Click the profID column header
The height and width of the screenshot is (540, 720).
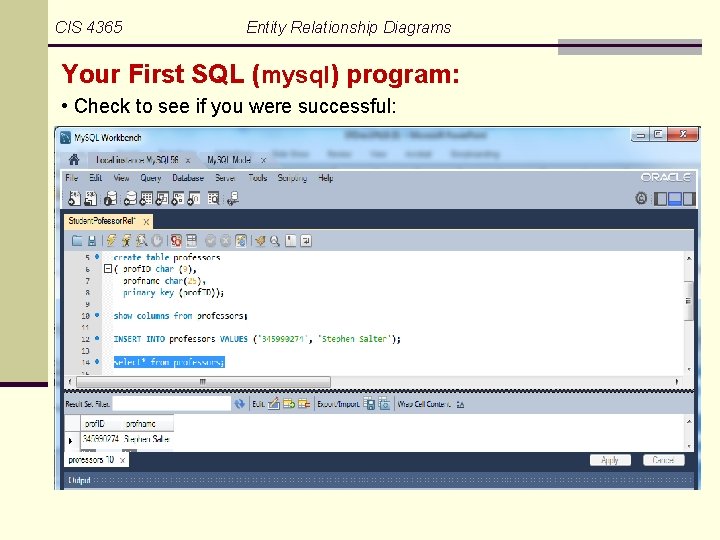100,423
